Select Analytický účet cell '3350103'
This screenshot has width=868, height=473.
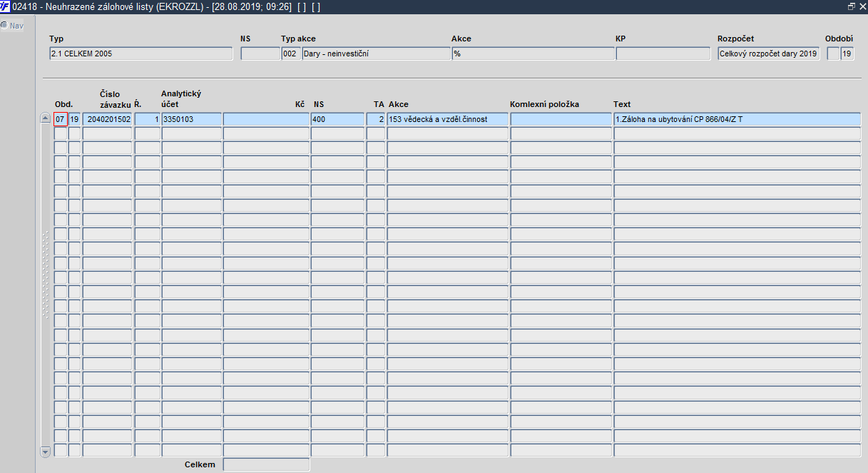point(192,119)
